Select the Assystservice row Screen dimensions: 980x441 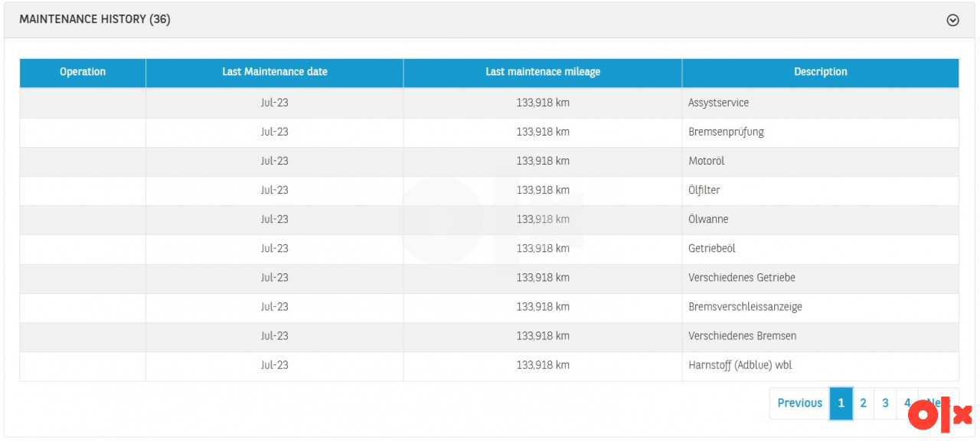tap(718, 103)
